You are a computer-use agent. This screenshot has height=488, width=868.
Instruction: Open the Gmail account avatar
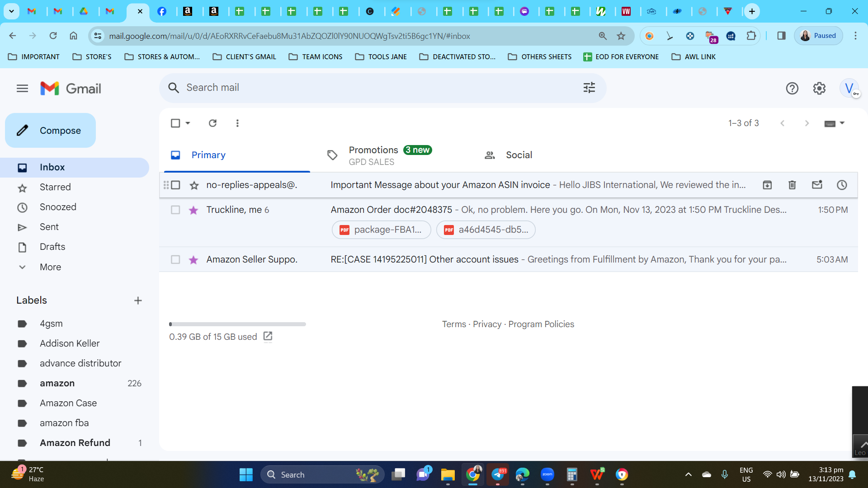[x=849, y=89]
